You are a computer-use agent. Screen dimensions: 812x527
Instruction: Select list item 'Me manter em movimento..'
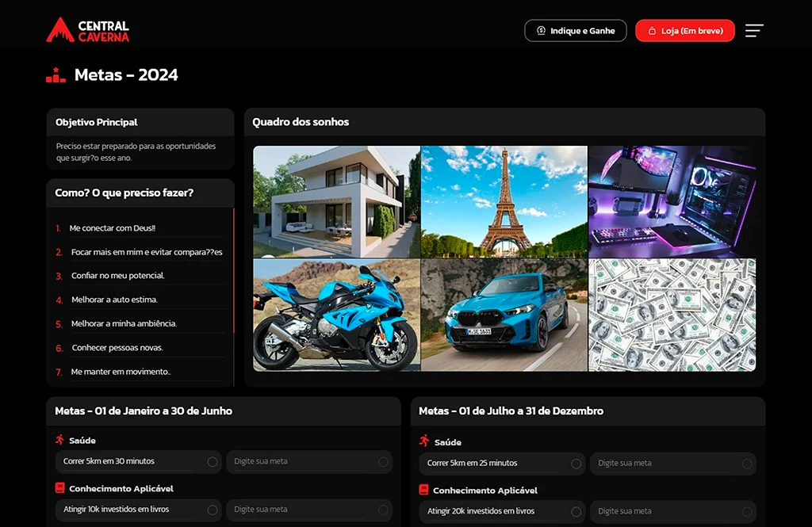tap(121, 372)
